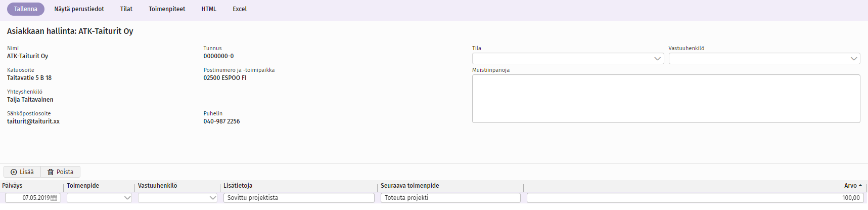
Task: Open the Toimenpiteet menu item
Action: point(167,9)
